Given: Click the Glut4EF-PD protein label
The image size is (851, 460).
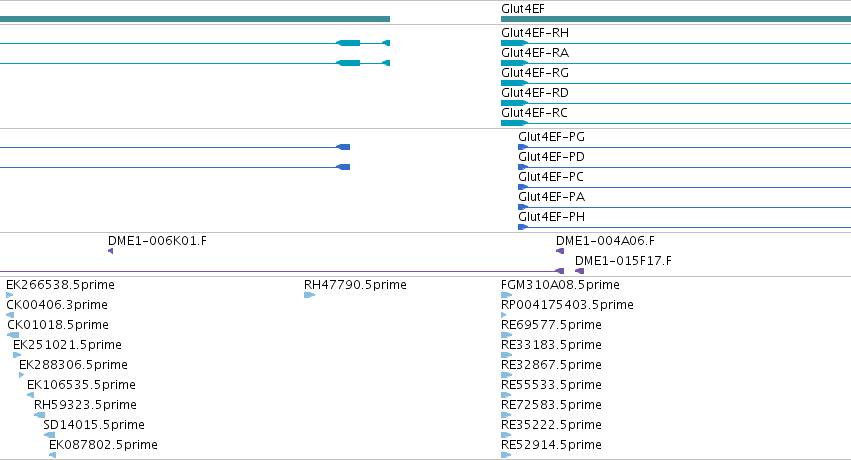Looking at the screenshot, I should (x=551, y=157).
